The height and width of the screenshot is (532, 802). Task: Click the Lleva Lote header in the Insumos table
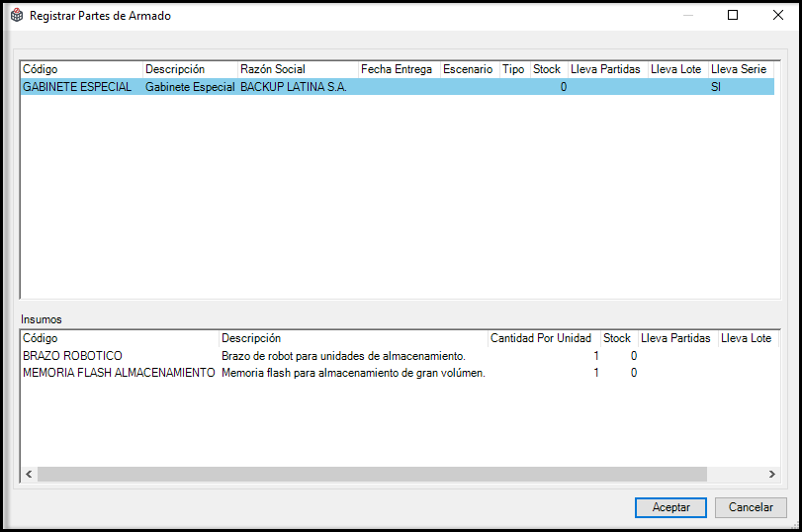[749, 338]
